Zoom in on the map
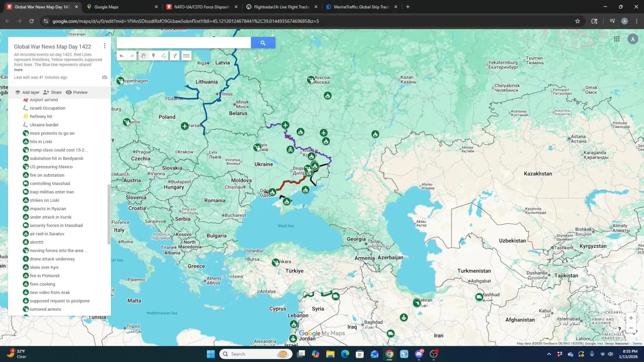Screen dimensions: 644x362 tap(631, 318)
